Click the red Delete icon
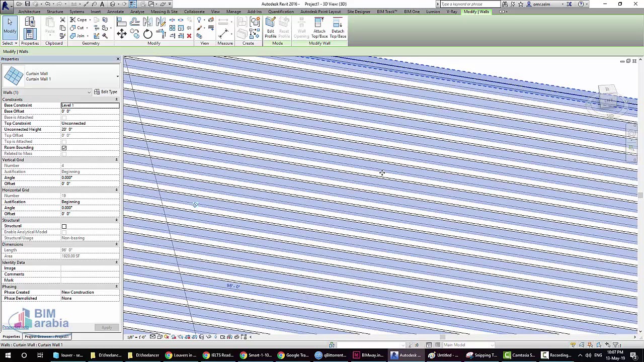644x362 pixels. (189, 36)
